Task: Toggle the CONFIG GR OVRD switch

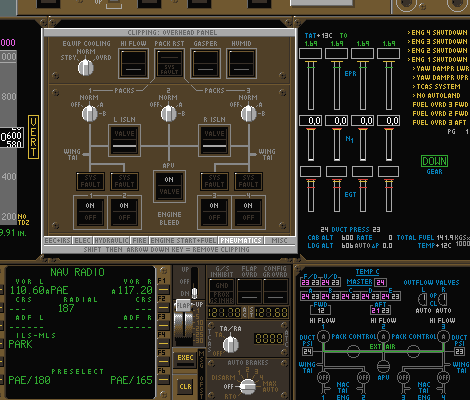Action: pyautogui.click(x=275, y=291)
